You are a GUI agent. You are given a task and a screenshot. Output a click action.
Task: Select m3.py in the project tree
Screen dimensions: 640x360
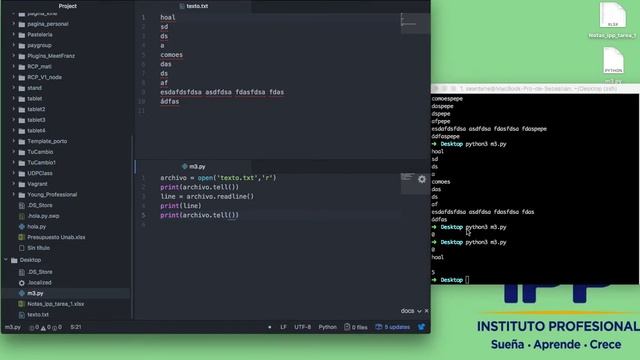[35, 293]
